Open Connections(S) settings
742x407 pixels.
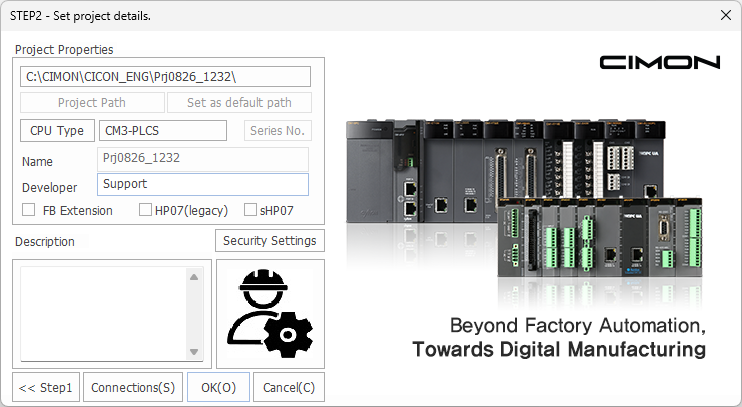click(x=133, y=387)
